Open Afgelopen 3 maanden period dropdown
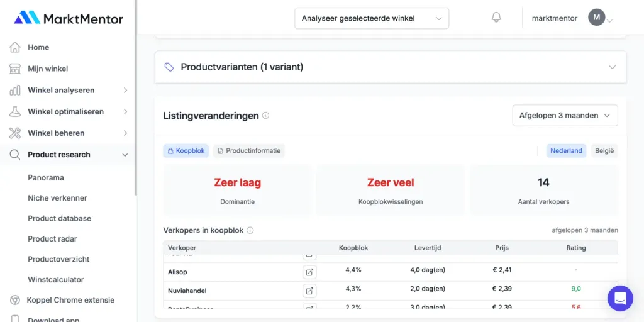 (x=565, y=116)
